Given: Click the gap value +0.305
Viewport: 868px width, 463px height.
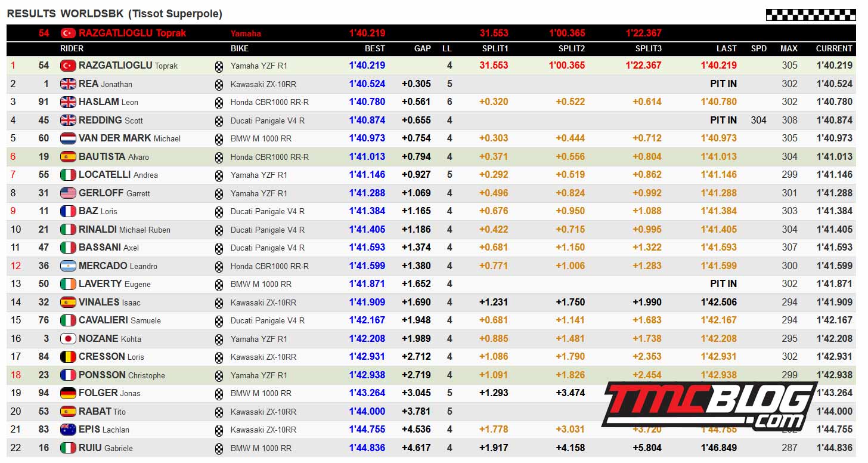Looking at the screenshot, I should point(416,84).
